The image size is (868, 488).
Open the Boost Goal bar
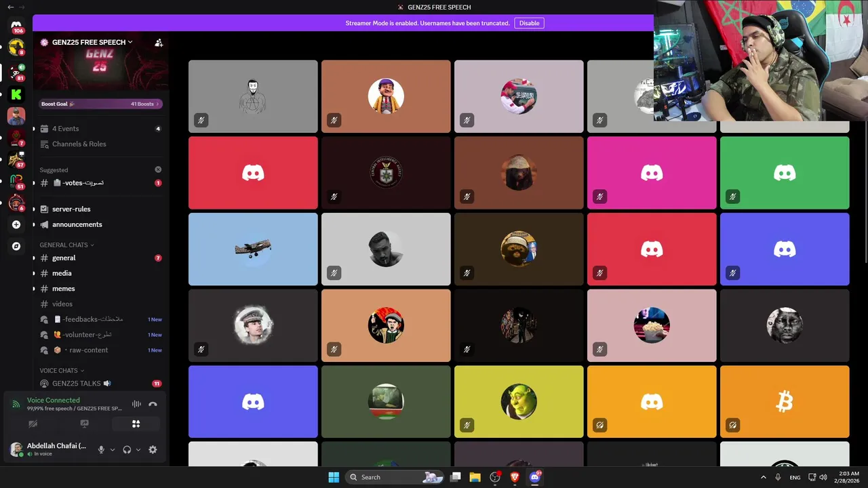pyautogui.click(x=100, y=104)
